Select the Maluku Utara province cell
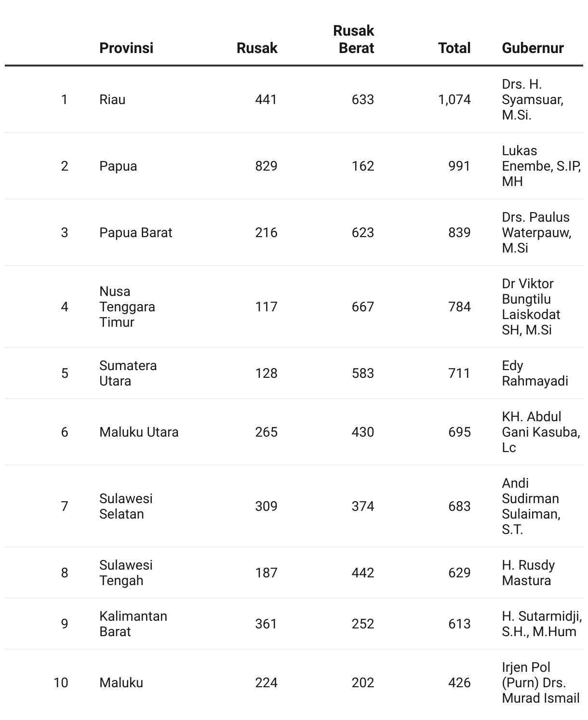Image resolution: width=588 pixels, height=720 pixels. pos(139,432)
